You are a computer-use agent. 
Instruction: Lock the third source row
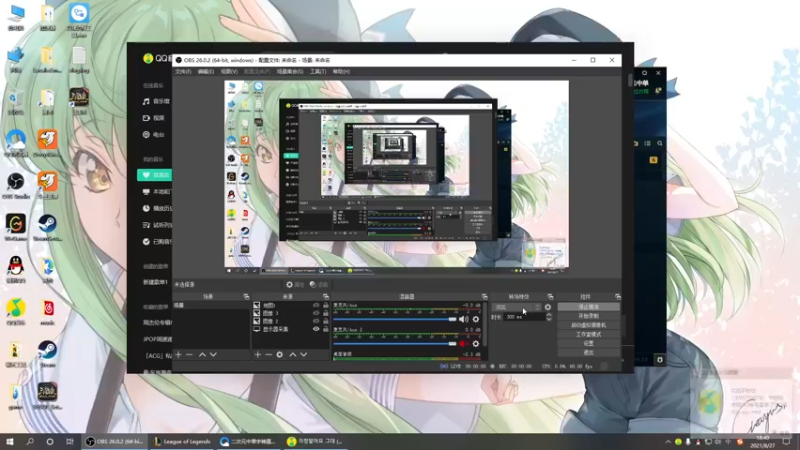(326, 321)
